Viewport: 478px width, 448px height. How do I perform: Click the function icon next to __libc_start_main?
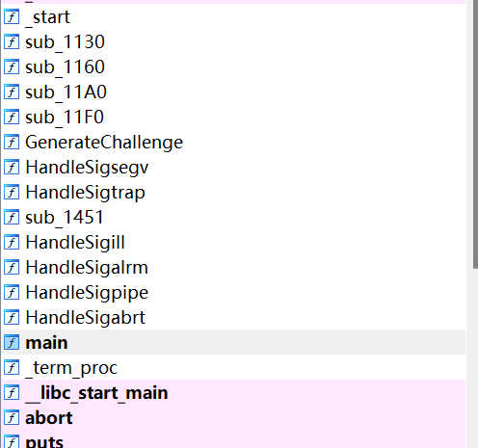click(12, 393)
